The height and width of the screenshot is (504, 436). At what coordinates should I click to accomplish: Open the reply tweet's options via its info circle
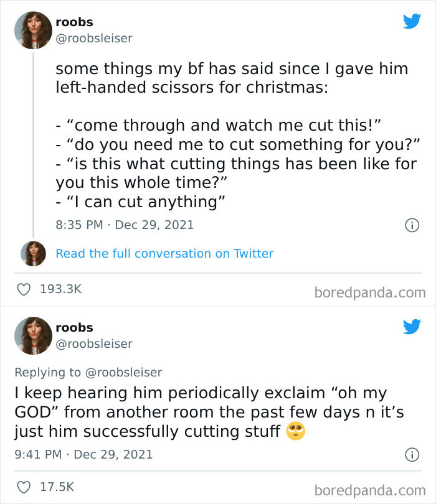pyautogui.click(x=412, y=456)
